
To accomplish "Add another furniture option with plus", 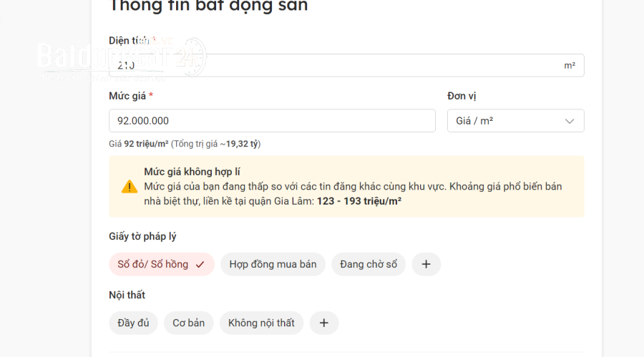I will tap(324, 323).
